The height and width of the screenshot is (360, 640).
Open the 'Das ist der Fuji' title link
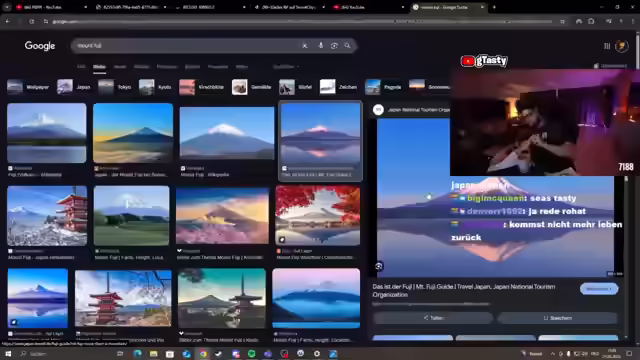(464, 291)
